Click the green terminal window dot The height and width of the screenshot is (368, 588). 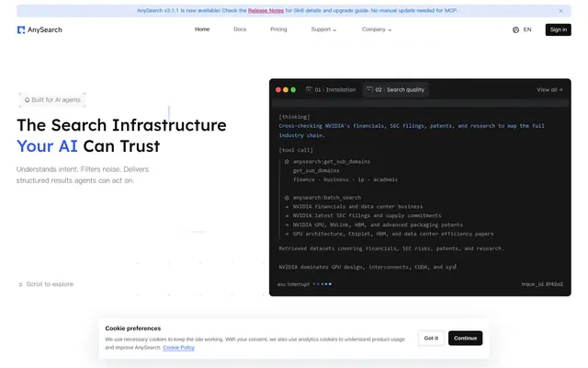(293, 90)
